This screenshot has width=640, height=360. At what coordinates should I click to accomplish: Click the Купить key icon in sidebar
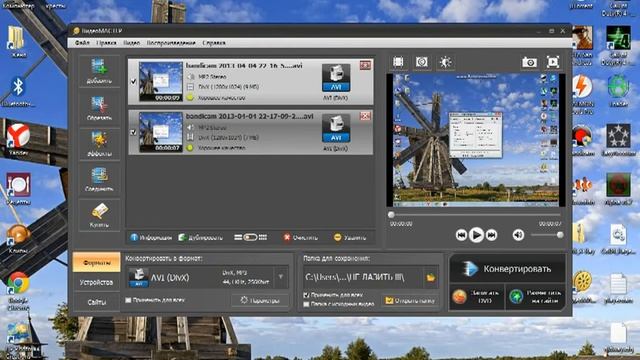click(99, 215)
